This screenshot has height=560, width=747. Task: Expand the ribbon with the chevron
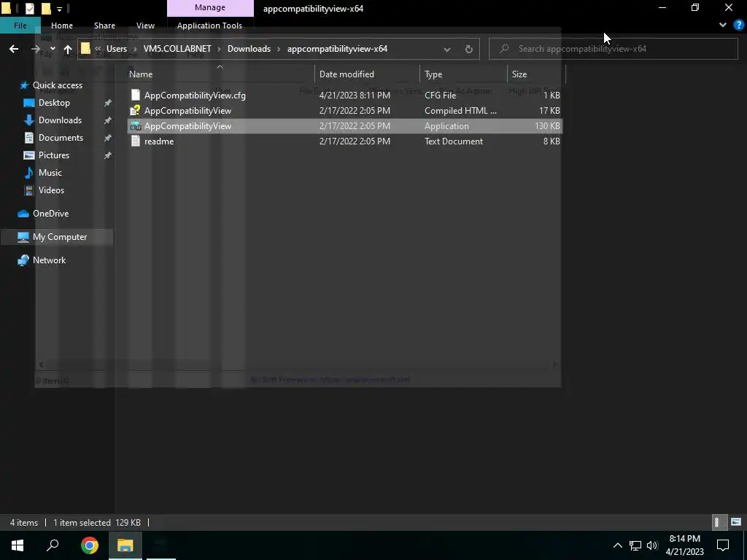pyautogui.click(x=723, y=25)
